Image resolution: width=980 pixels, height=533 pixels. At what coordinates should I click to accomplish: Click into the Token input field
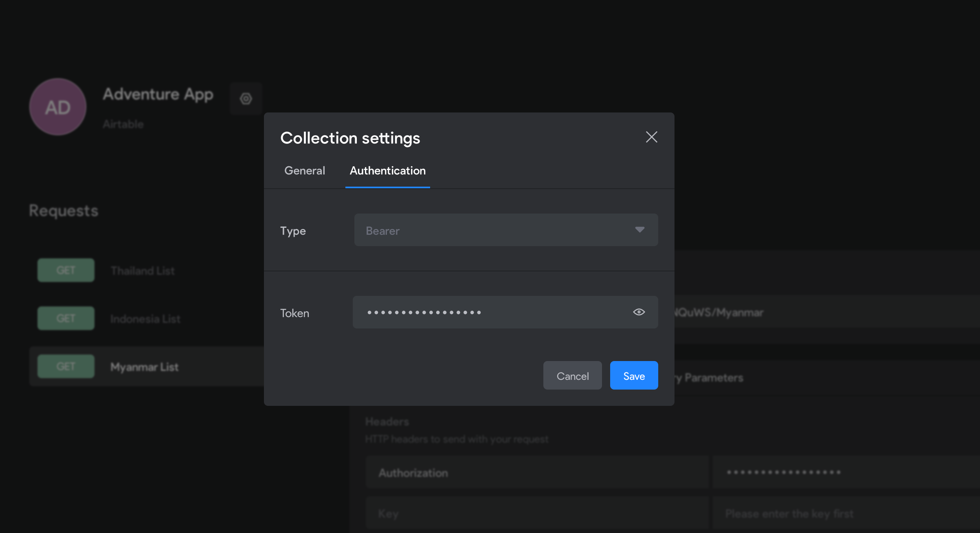(505, 312)
